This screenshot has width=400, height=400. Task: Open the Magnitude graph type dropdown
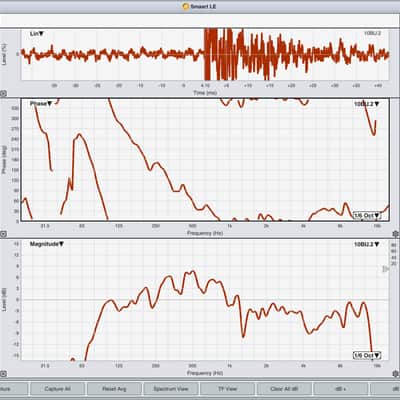47,244
